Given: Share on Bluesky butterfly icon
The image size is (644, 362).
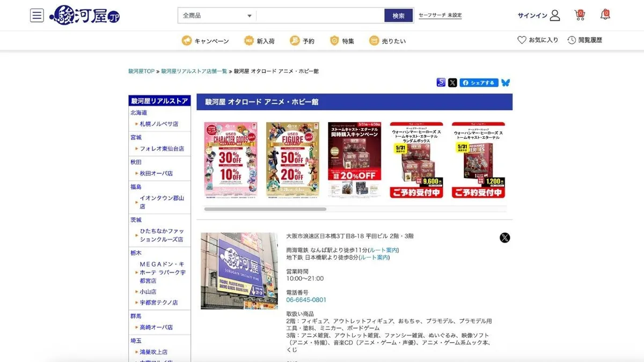Looking at the screenshot, I should (x=506, y=83).
